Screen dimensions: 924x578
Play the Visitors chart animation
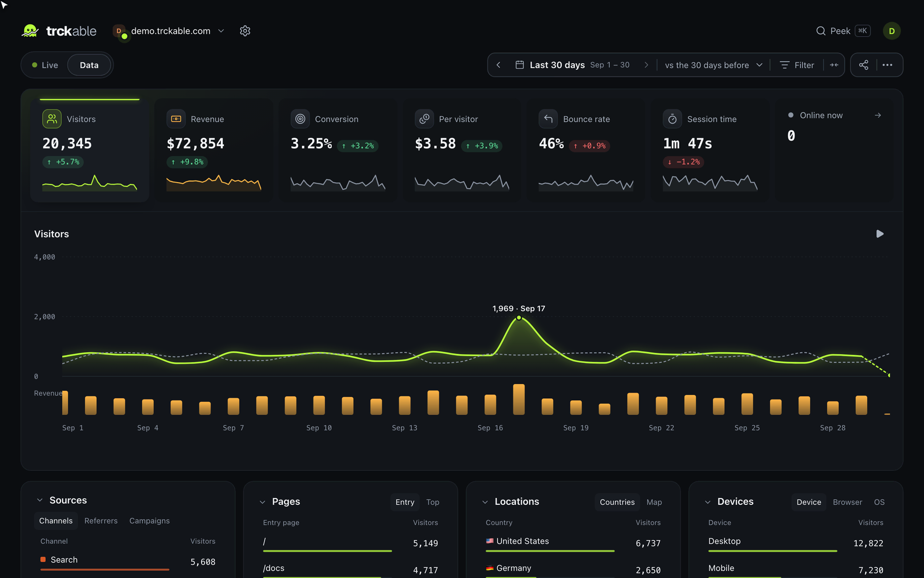880,234
